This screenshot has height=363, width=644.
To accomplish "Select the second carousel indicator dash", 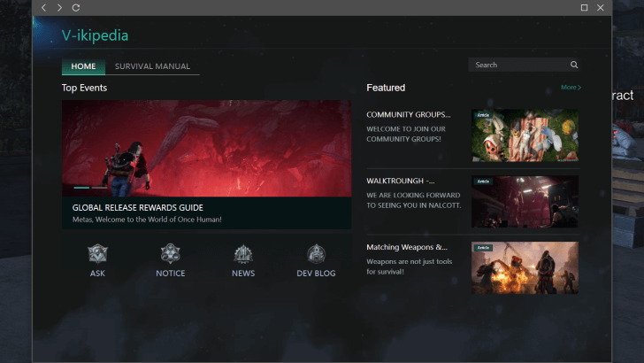I will click(x=99, y=188).
